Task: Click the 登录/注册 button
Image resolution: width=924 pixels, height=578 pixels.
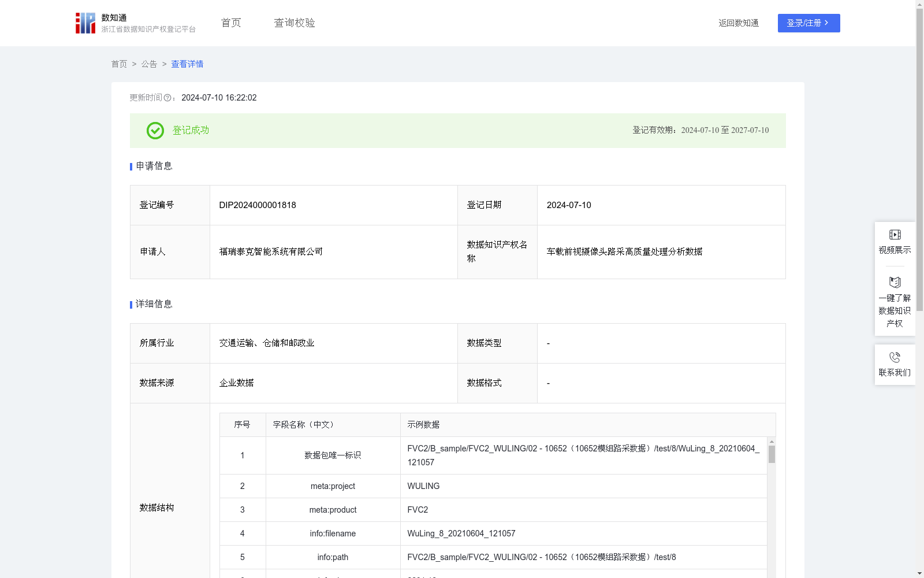Action: coord(808,23)
